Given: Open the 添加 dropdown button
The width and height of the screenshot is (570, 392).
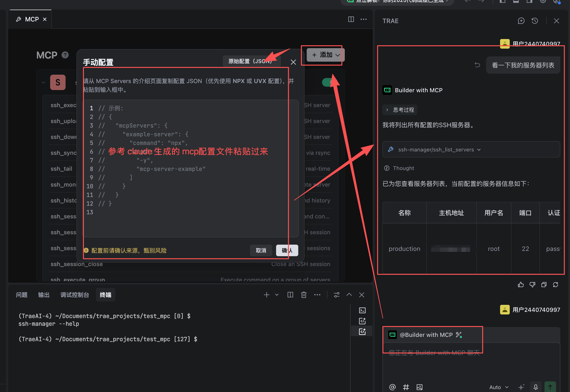Looking at the screenshot, I should coord(325,55).
